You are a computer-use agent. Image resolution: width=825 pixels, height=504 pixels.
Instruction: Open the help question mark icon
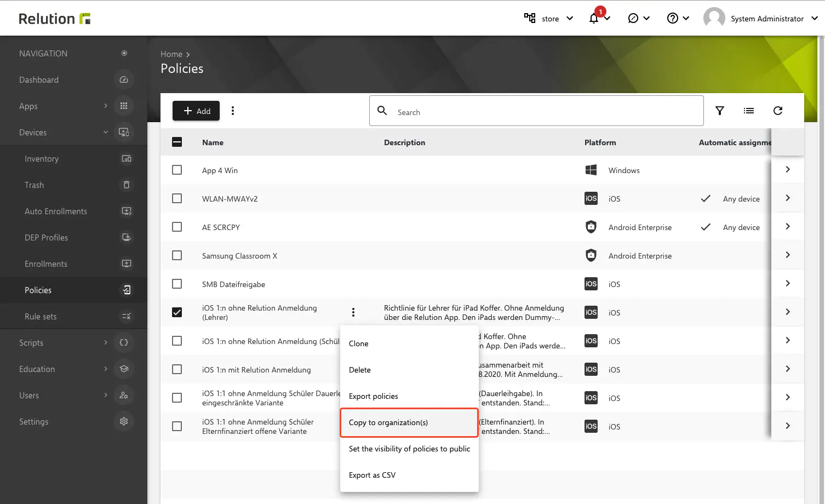(x=673, y=19)
